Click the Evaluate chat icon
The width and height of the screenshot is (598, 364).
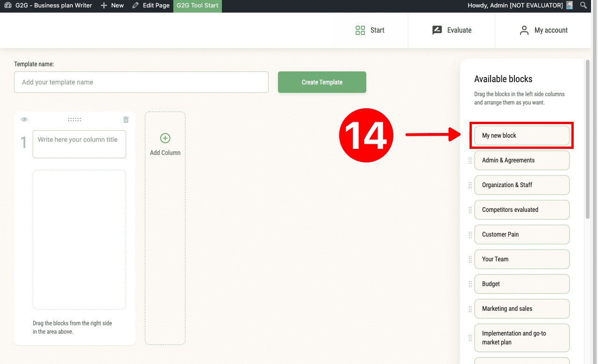437,30
